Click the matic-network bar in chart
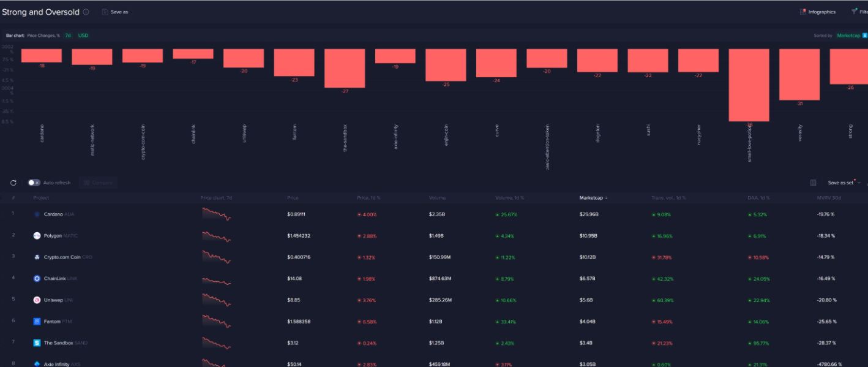The image size is (868, 367). click(x=92, y=57)
